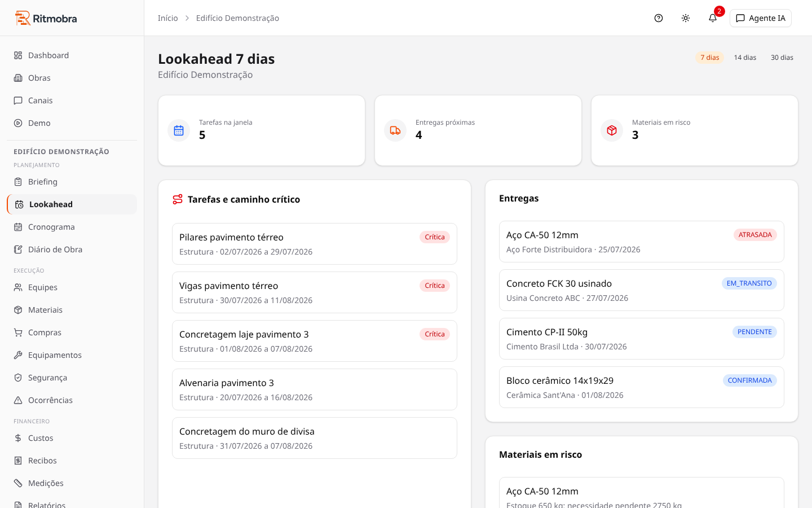Image resolution: width=812 pixels, height=508 pixels.
Task: Click Edifício Demonstração breadcrumb
Action: (x=237, y=18)
